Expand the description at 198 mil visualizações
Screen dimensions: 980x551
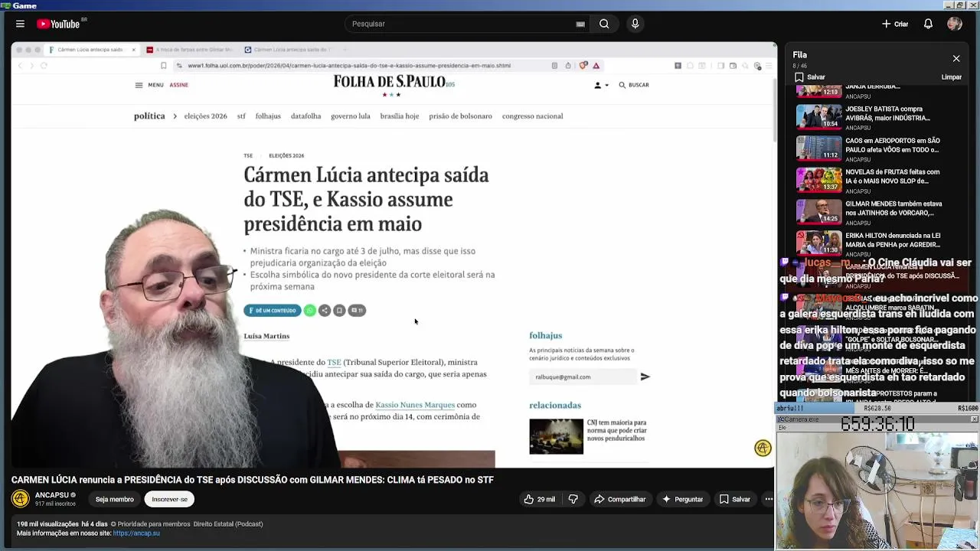point(46,524)
